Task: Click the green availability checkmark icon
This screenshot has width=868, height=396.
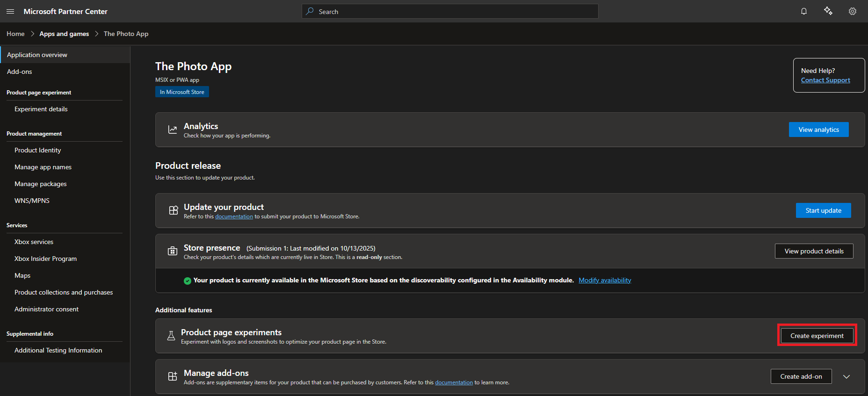Action: (x=188, y=281)
